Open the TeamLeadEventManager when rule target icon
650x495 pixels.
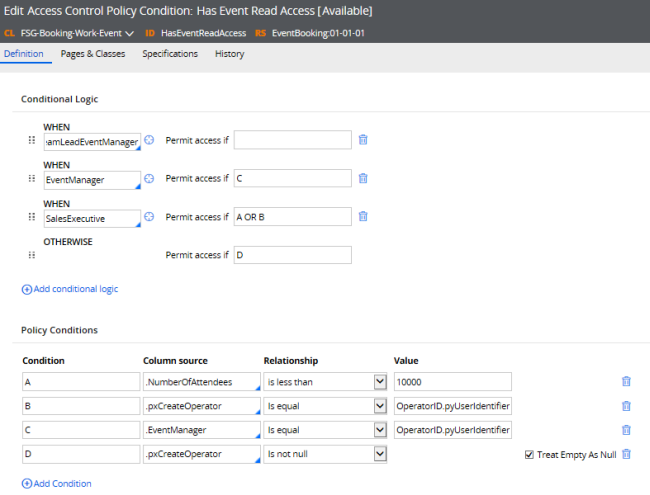[149, 140]
